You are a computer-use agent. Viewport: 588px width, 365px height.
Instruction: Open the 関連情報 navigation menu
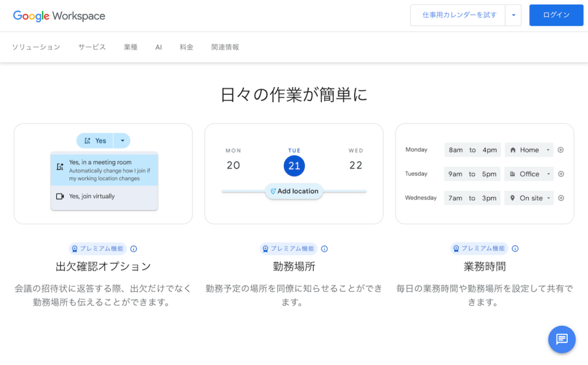(225, 47)
